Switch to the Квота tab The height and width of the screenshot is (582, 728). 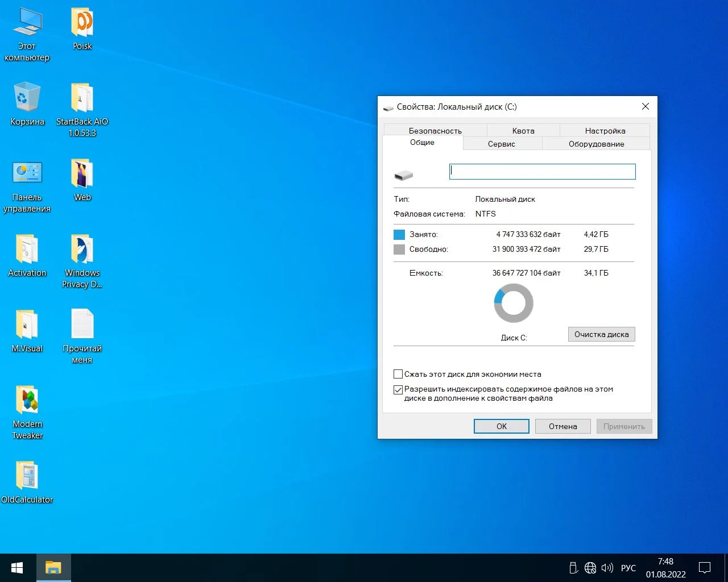click(523, 130)
